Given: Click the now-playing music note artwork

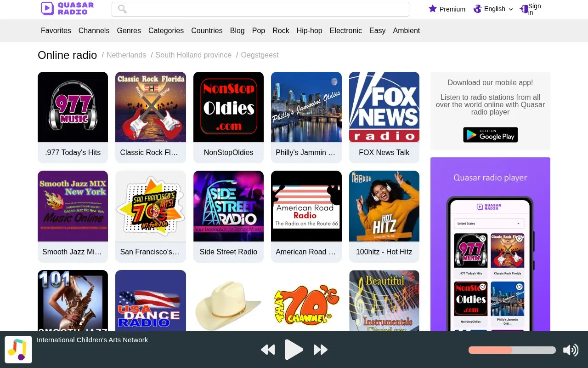Looking at the screenshot, I should point(18,350).
